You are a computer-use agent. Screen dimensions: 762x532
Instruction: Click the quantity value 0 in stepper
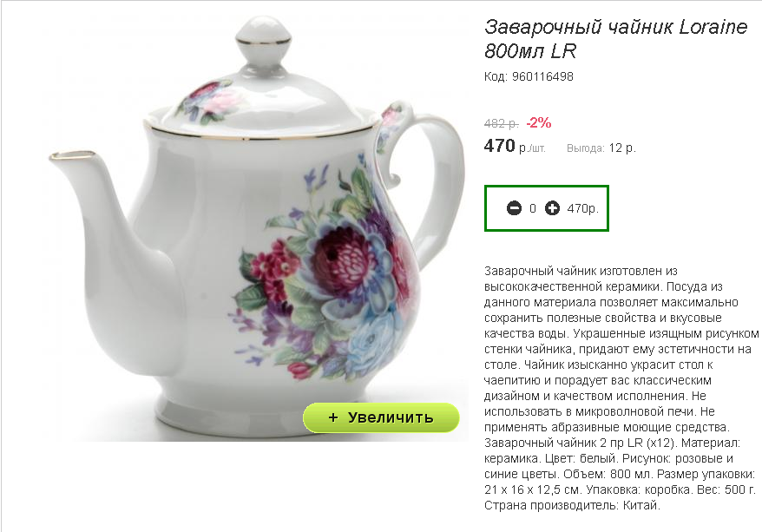pos(533,208)
